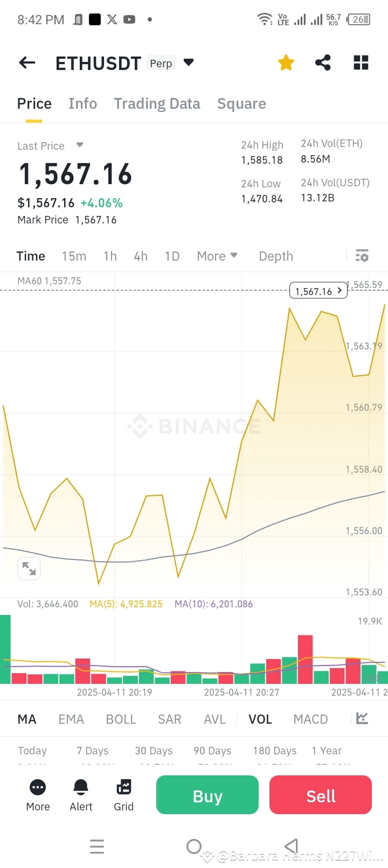Toggle the MACD indicator
The image size is (388, 868).
tap(310, 719)
